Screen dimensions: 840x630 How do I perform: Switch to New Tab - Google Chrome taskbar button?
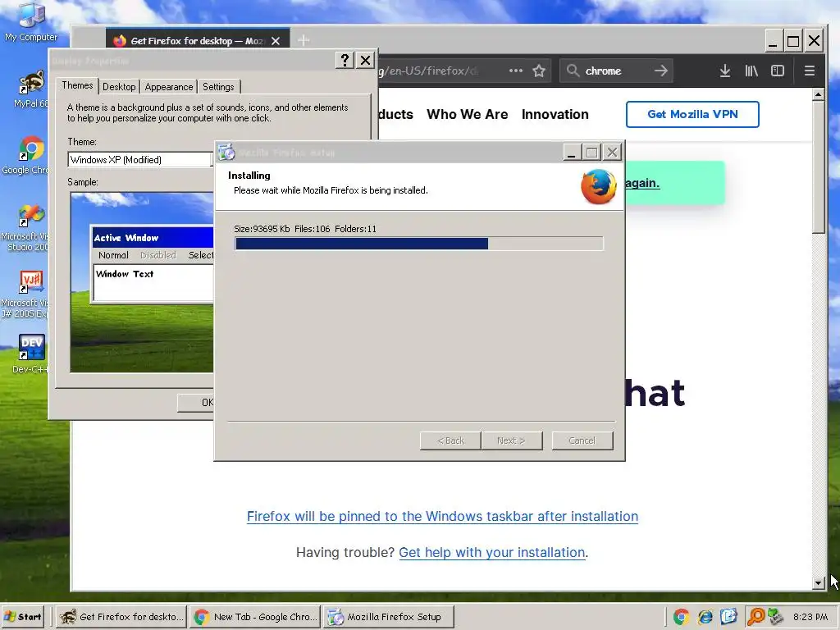coord(256,617)
